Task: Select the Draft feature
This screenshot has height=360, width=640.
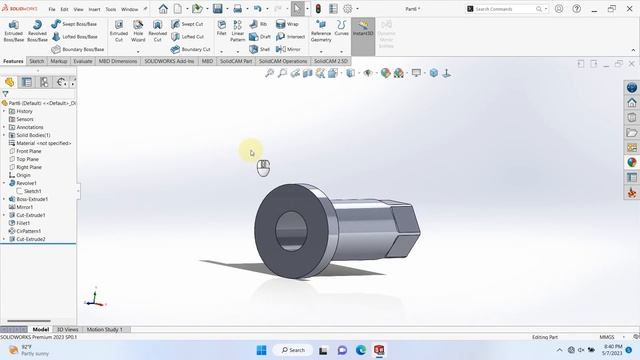Action: 260,37
